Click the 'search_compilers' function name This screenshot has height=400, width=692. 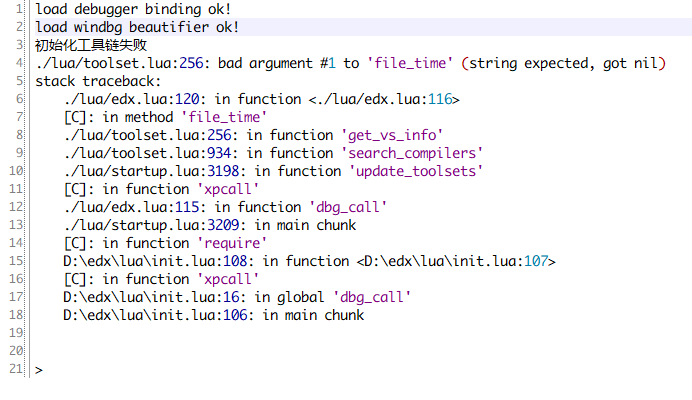tap(415, 153)
